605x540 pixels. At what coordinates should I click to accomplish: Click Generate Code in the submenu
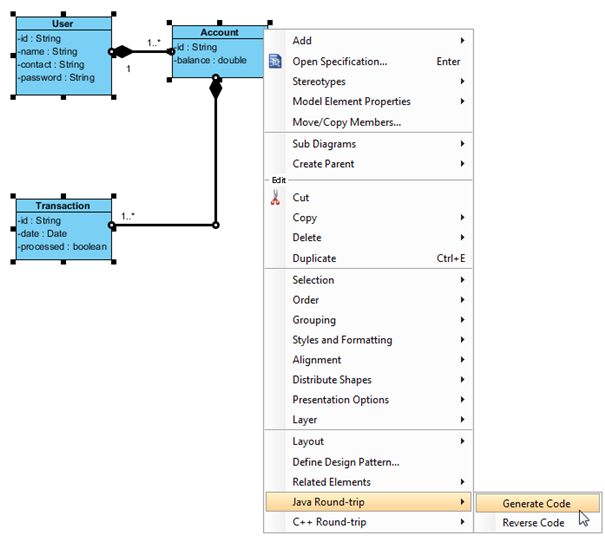pos(537,503)
